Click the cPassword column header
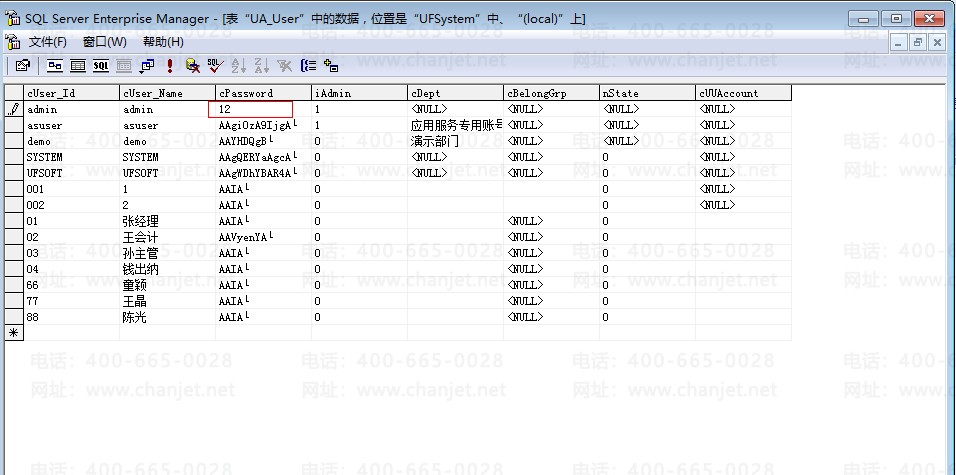Viewport: 956px width, 475px height. tap(262, 93)
